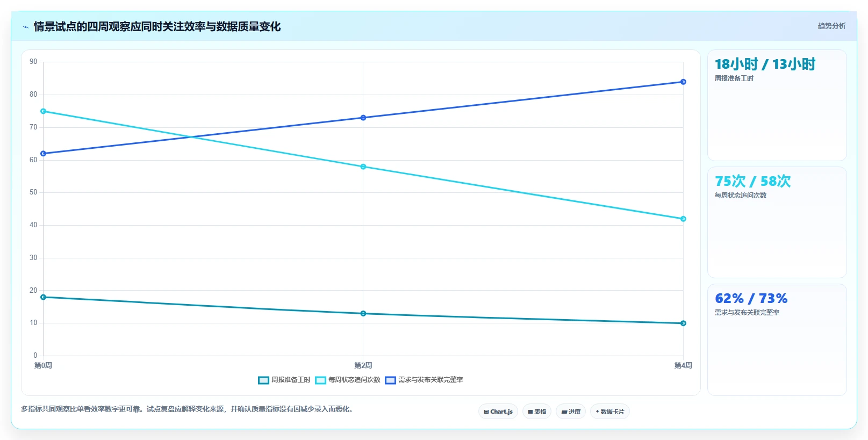
Task: Click 每周状态追问次数 data point at 第2周
Action: click(x=363, y=167)
